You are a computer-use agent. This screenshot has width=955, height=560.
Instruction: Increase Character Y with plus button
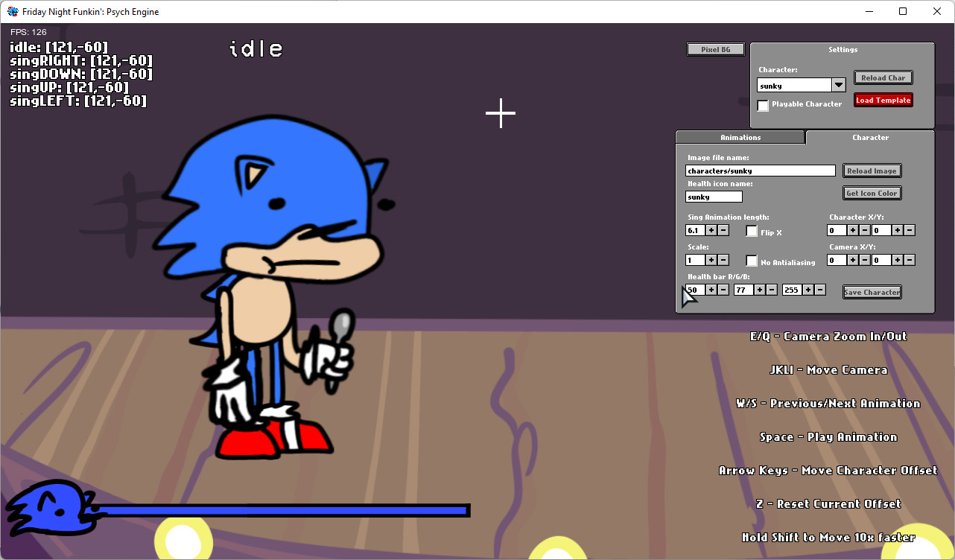click(898, 230)
